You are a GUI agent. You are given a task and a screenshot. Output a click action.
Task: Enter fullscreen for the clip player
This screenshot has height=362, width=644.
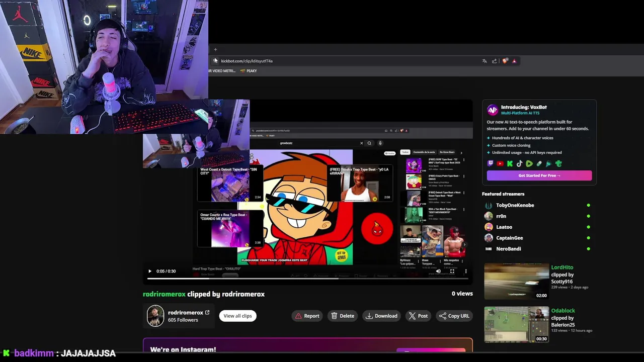coord(452,271)
